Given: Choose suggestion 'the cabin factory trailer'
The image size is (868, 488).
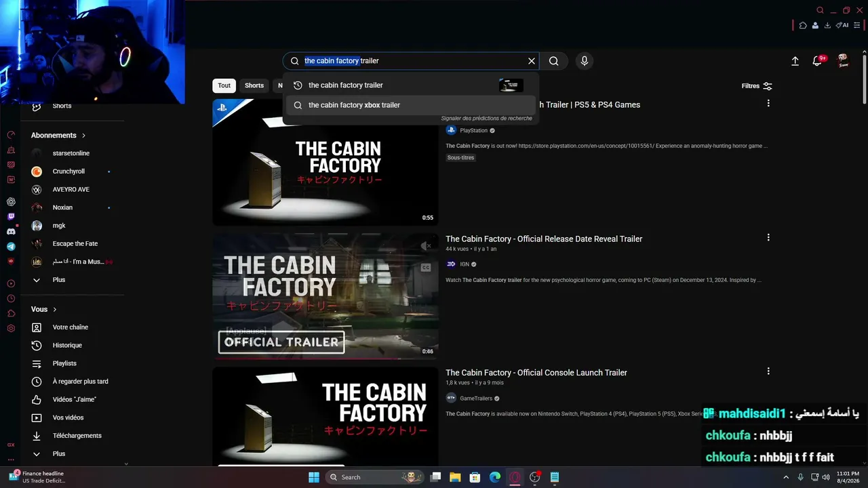Looking at the screenshot, I should [x=411, y=85].
